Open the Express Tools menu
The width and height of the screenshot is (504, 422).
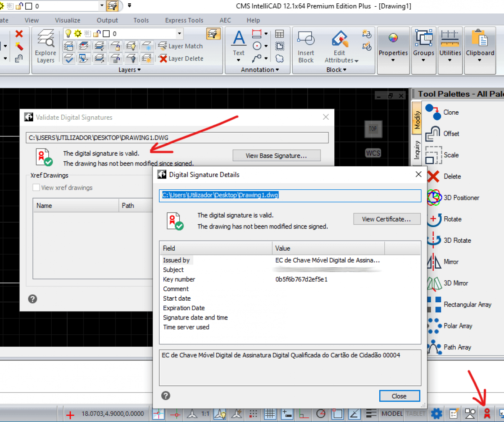(x=184, y=20)
